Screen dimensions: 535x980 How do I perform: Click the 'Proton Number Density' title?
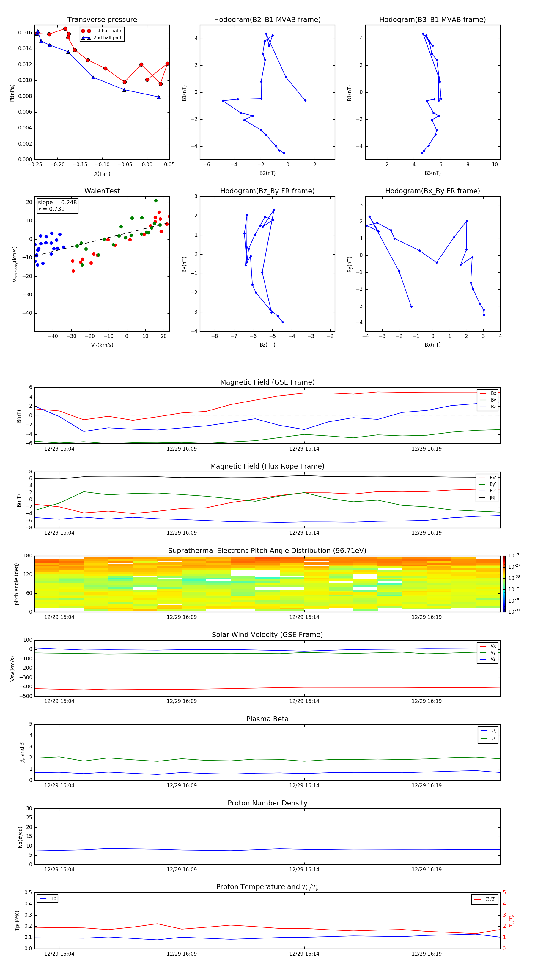pyautogui.click(x=267, y=803)
